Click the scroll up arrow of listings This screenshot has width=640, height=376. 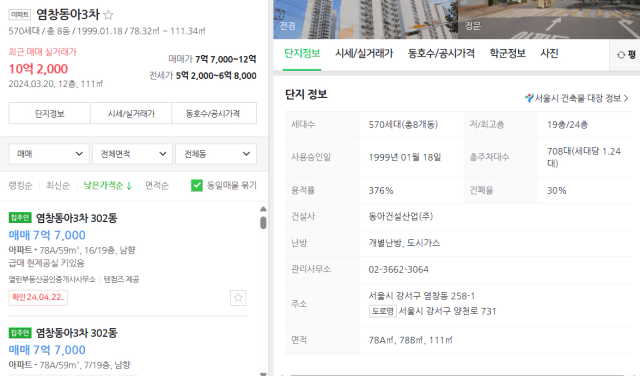tap(263, 209)
